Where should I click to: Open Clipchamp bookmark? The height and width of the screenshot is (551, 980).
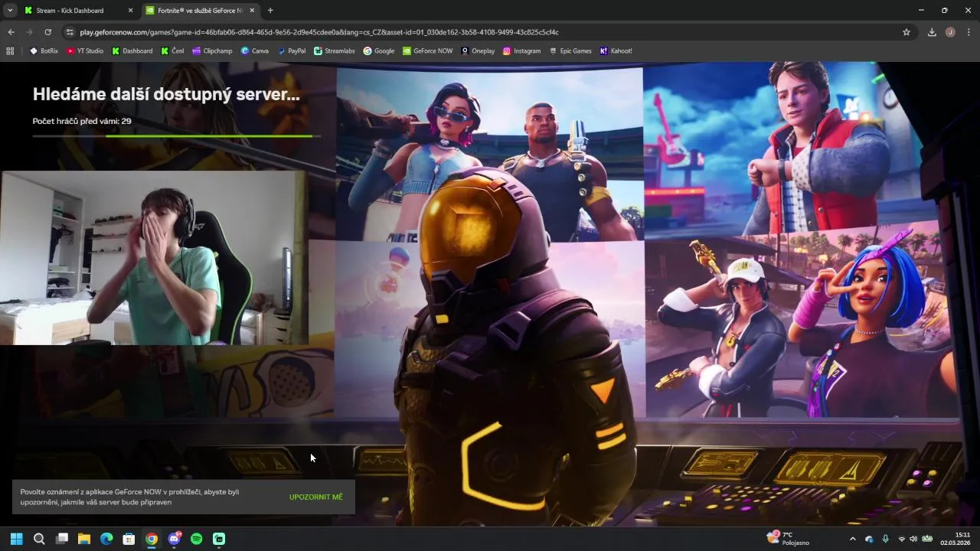[x=212, y=51]
